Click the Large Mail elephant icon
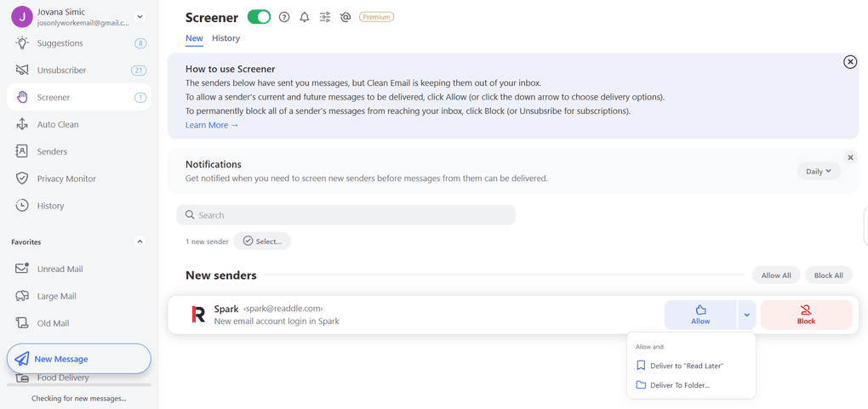This screenshot has width=868, height=409. [21, 296]
